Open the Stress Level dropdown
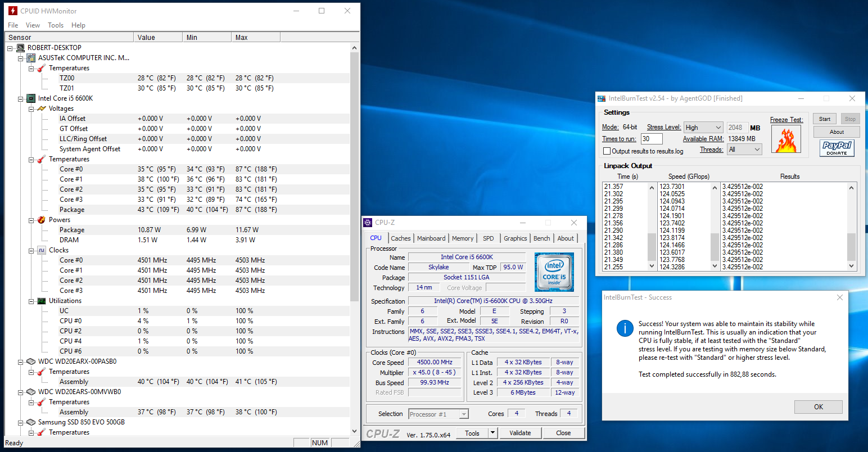This screenshot has width=868, height=452. click(x=703, y=128)
